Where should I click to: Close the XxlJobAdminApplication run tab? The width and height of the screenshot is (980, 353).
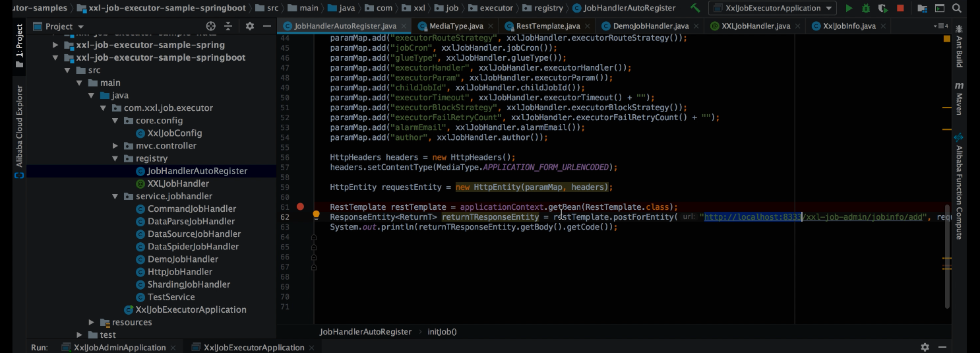[174, 348]
